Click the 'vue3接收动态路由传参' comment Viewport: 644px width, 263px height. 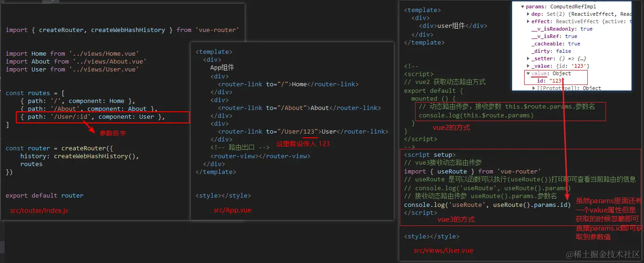443,163
